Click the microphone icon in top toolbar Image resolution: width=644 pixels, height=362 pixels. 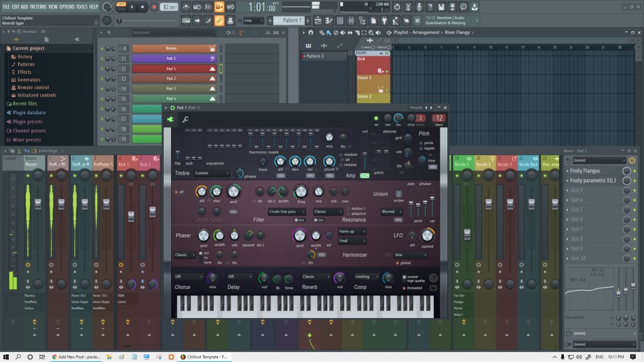coord(419,7)
